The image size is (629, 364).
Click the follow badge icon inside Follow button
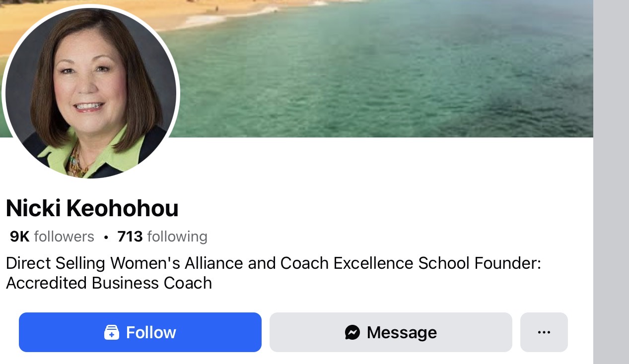(112, 332)
